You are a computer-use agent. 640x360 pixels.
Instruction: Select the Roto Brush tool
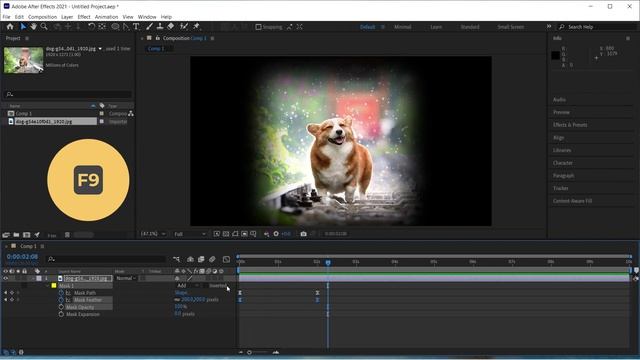184,27
